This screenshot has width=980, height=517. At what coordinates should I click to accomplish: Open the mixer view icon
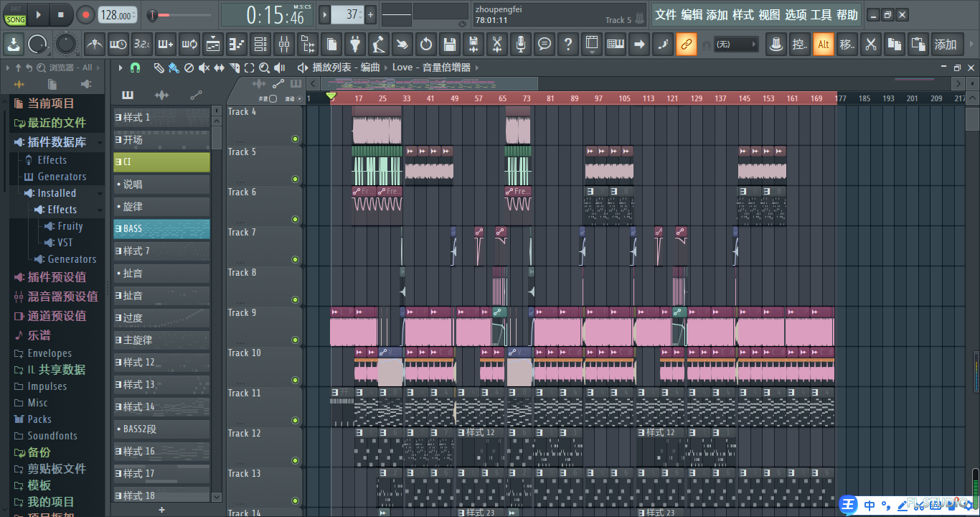coord(284,45)
